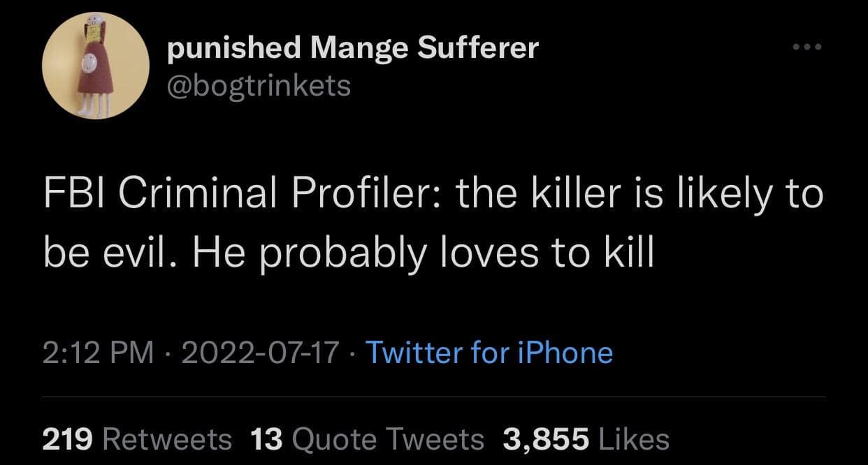This screenshot has width=868, height=465.
Task: Open the "Twitter for iPhone" source link
Action: [489, 353]
